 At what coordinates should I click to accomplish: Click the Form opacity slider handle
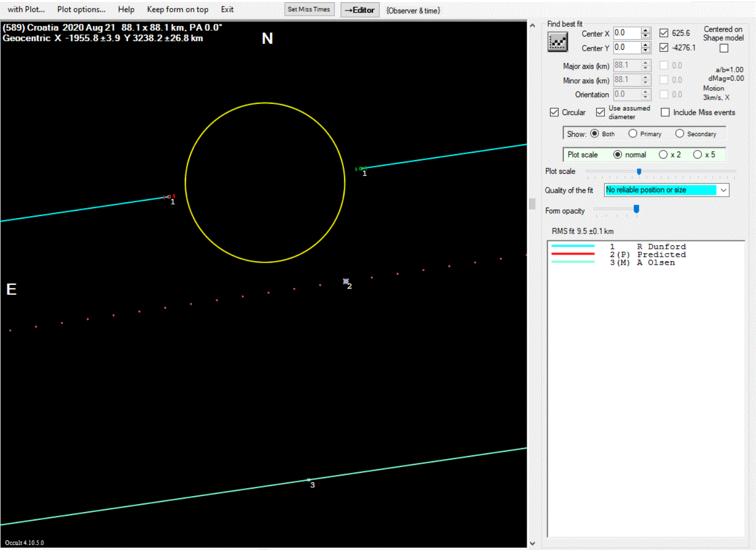coord(637,210)
